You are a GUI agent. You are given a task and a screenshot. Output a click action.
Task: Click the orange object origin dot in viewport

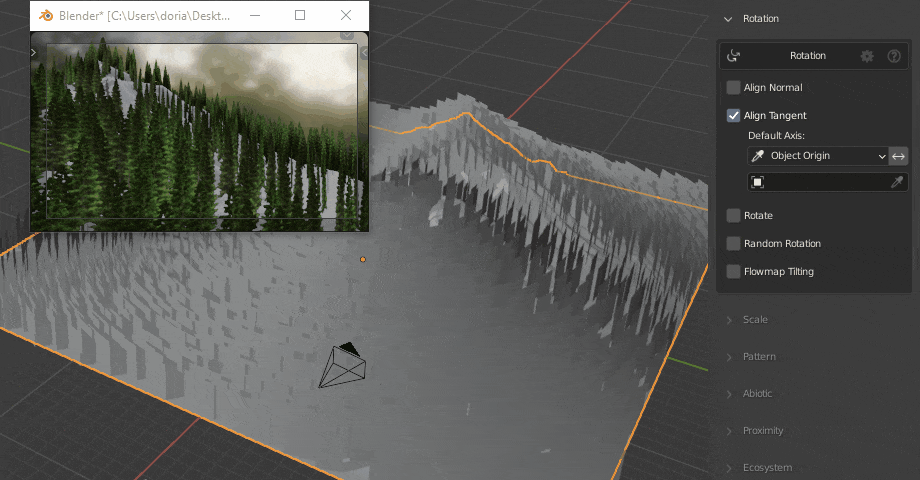[363, 259]
